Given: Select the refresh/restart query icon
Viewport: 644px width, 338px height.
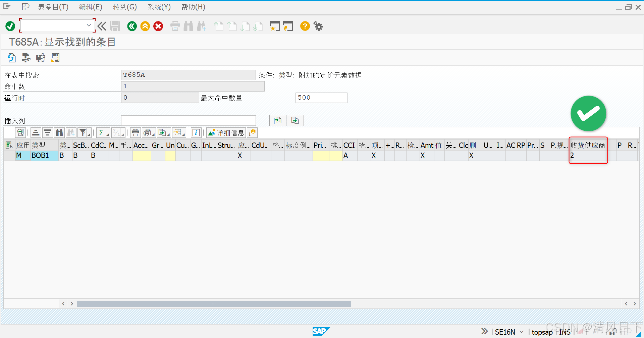Looking at the screenshot, I should click(x=11, y=58).
